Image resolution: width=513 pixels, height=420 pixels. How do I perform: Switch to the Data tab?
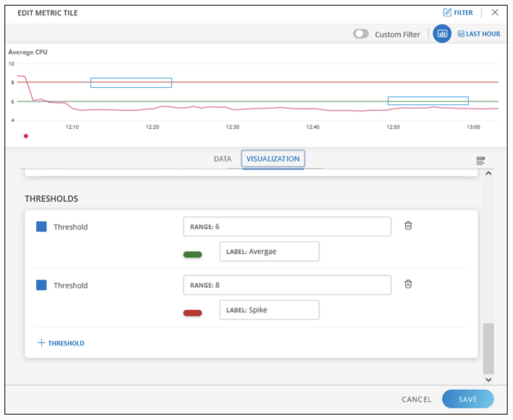(x=222, y=159)
